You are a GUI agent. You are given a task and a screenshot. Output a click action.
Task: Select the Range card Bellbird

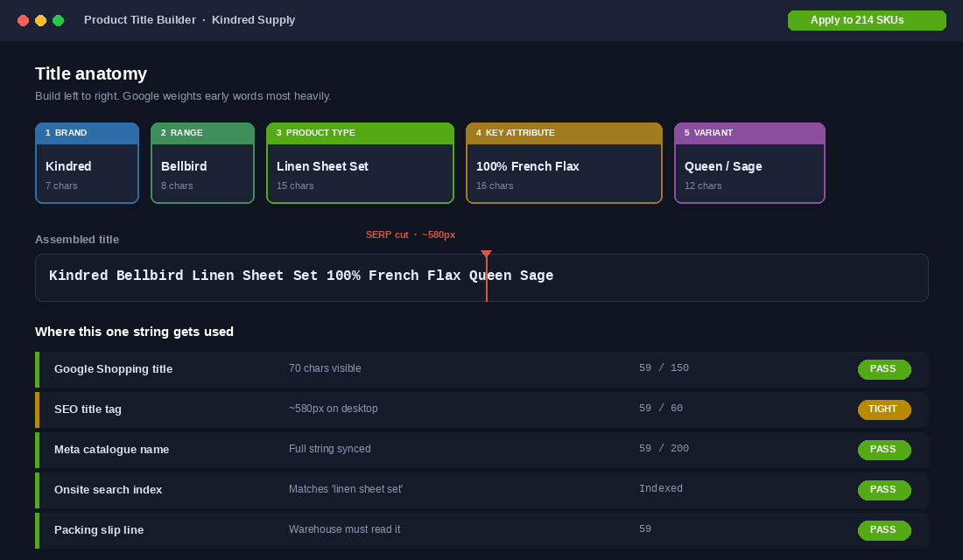(x=203, y=163)
